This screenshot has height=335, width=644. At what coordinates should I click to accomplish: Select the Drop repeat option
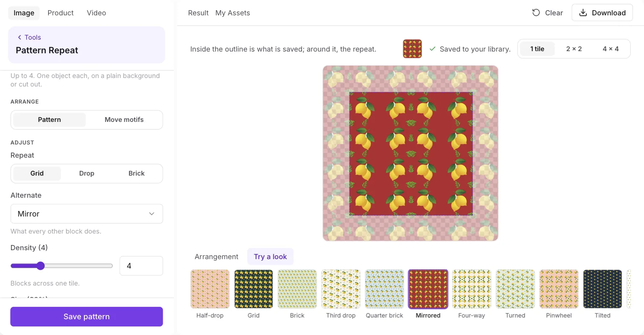[x=87, y=173]
